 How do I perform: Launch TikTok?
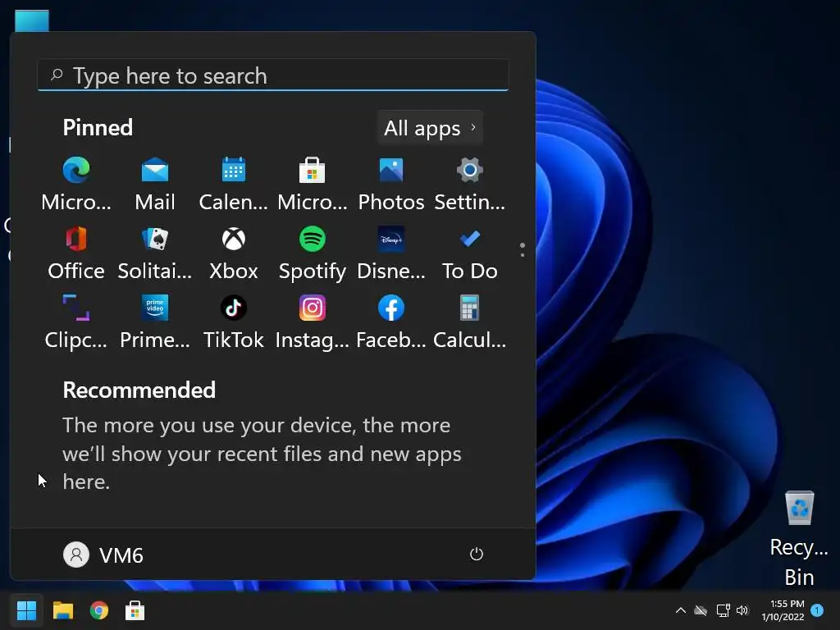234,322
